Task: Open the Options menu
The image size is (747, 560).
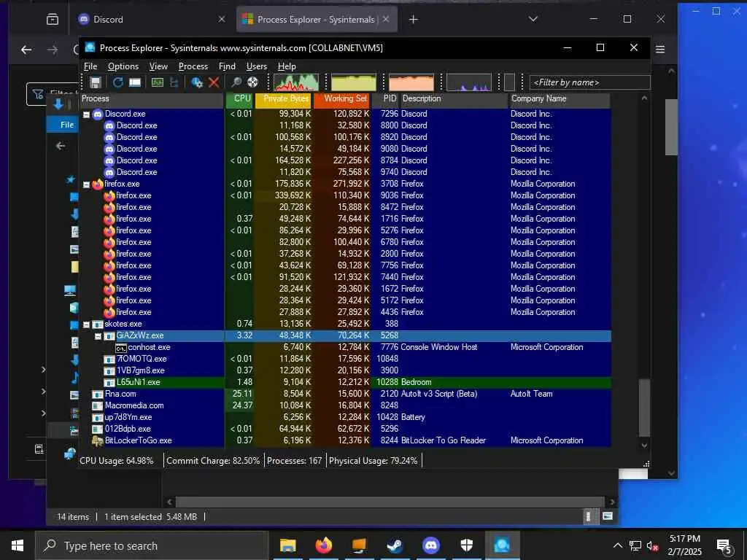Action: coord(123,66)
